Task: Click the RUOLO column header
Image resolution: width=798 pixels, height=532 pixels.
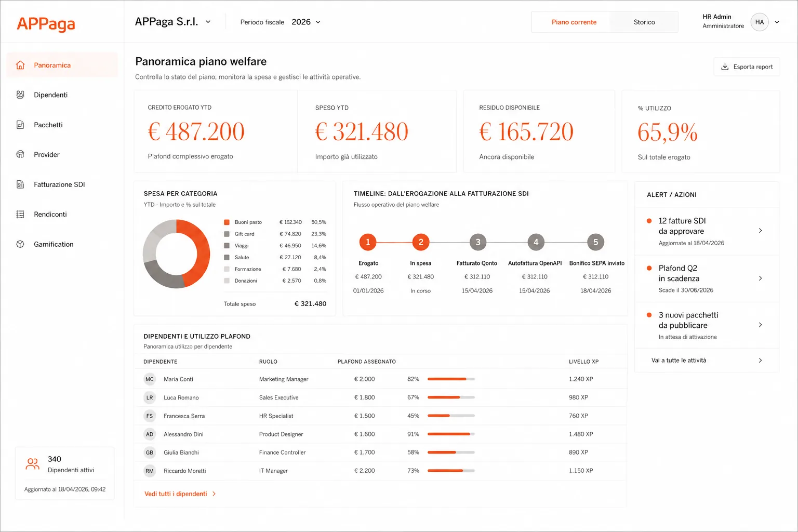Action: (268, 362)
